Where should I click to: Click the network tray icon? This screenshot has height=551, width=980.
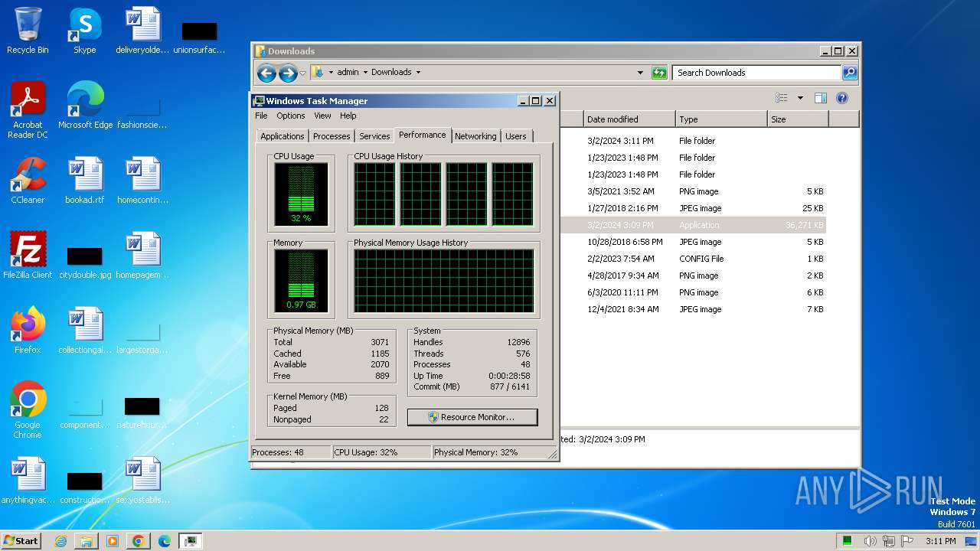889,541
